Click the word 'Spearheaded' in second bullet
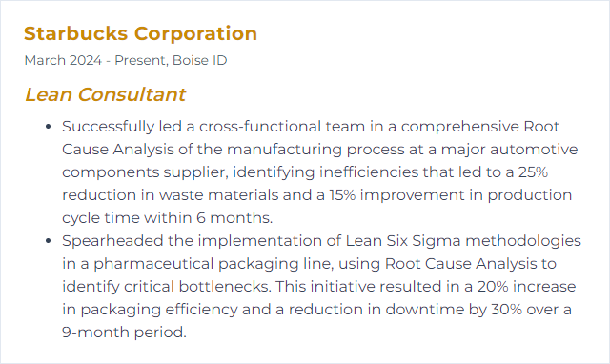Image resolution: width=610 pixels, height=364 pixels. [x=112, y=241]
